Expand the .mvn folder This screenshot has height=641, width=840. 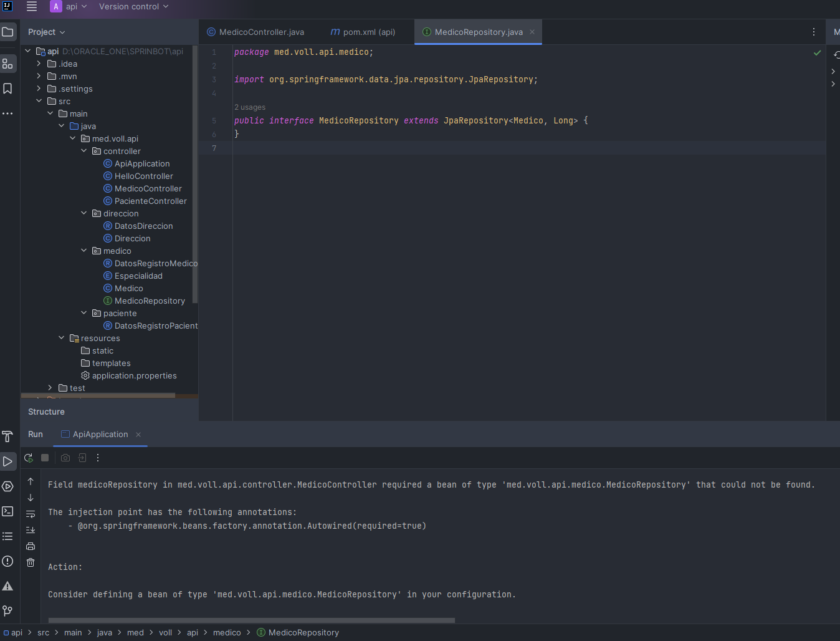click(x=39, y=76)
